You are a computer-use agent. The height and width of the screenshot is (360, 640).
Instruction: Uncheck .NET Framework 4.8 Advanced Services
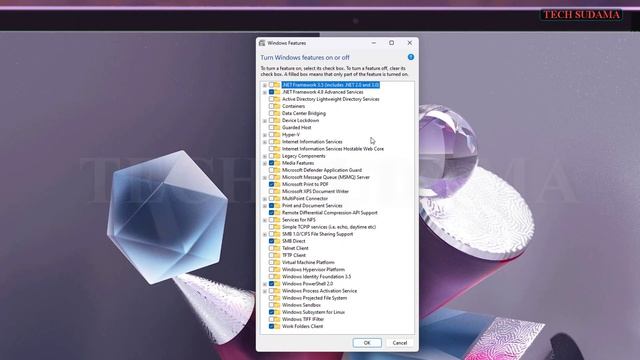tap(271, 92)
